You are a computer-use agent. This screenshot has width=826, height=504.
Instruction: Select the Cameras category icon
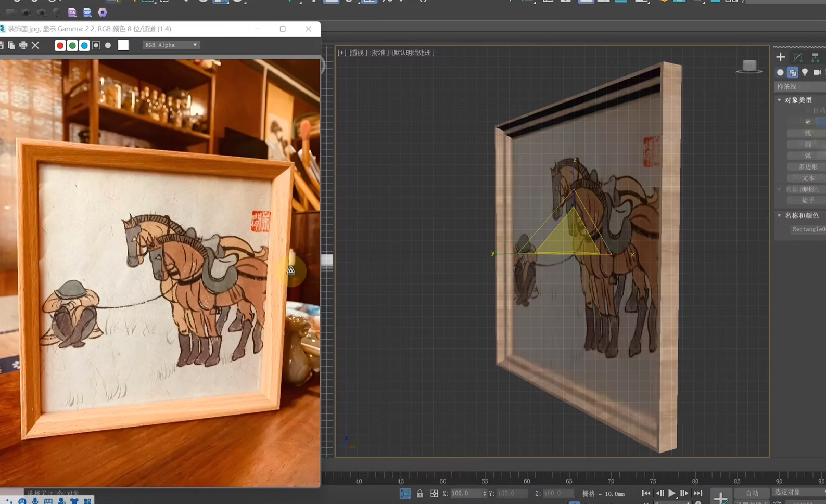[x=817, y=72]
